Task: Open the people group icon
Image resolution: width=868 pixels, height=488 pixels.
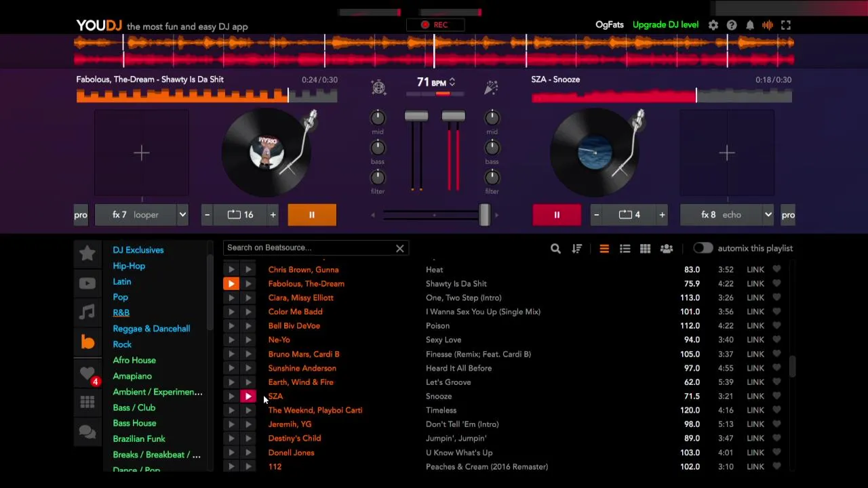Action: [667, 249]
